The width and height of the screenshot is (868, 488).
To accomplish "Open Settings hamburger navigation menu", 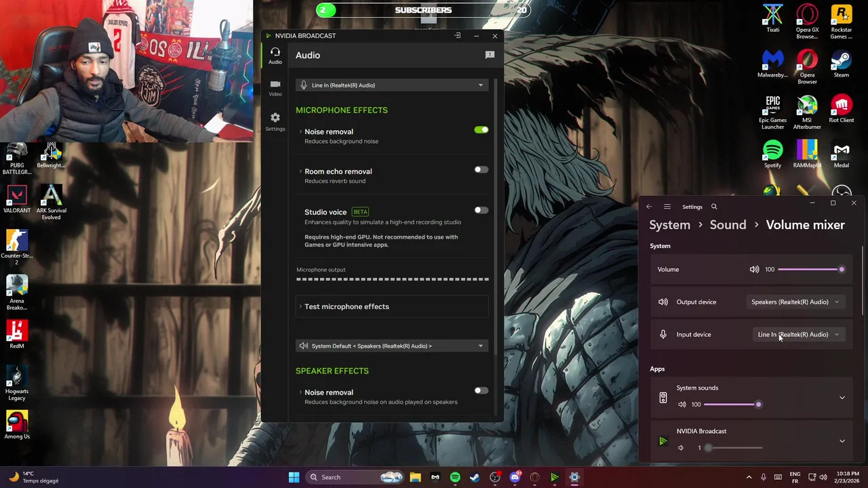I will 667,207.
